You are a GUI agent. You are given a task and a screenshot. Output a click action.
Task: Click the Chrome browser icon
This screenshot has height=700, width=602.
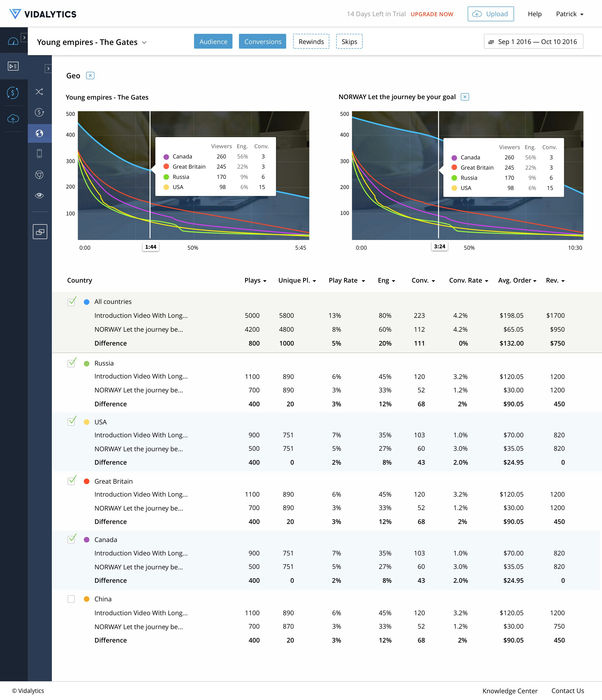click(x=40, y=175)
